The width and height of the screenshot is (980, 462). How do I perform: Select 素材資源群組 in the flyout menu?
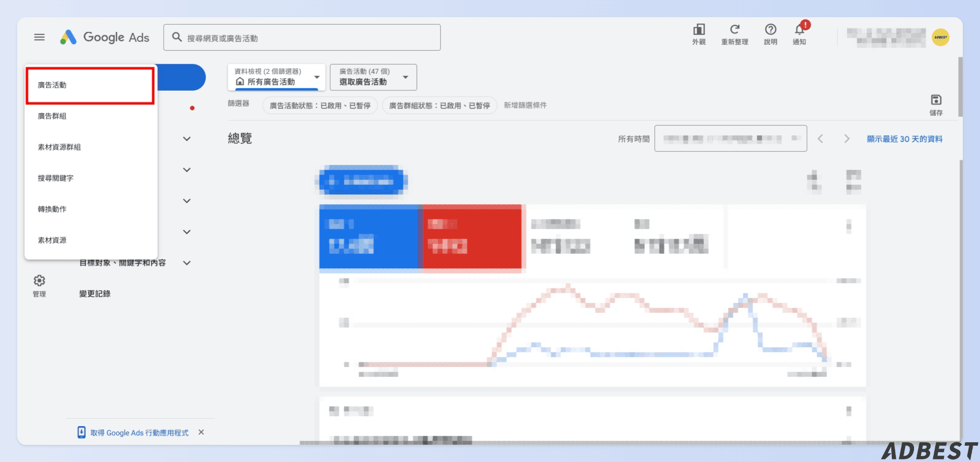91,147
